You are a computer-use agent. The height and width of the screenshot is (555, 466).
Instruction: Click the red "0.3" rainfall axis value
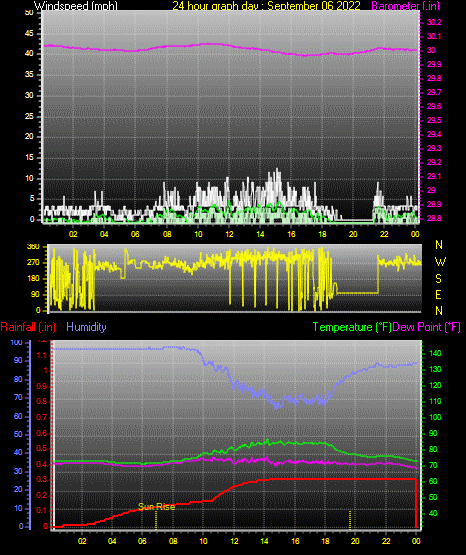(x=42, y=479)
